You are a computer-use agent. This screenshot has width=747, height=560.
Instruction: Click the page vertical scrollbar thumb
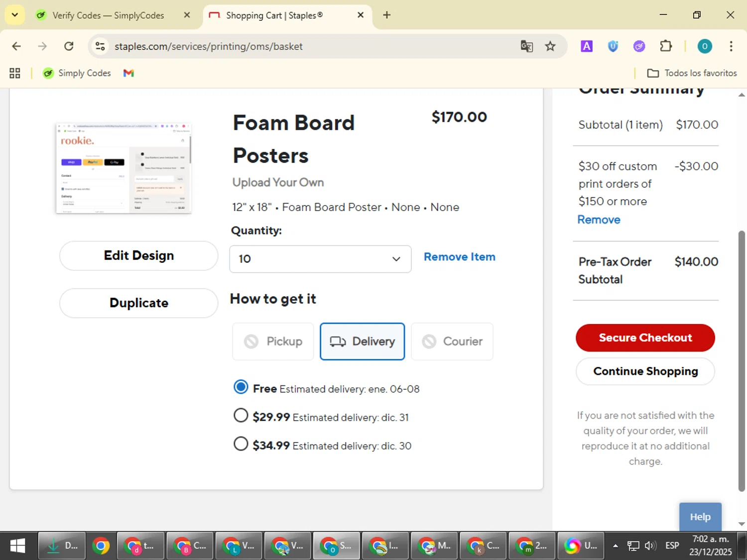click(742, 361)
